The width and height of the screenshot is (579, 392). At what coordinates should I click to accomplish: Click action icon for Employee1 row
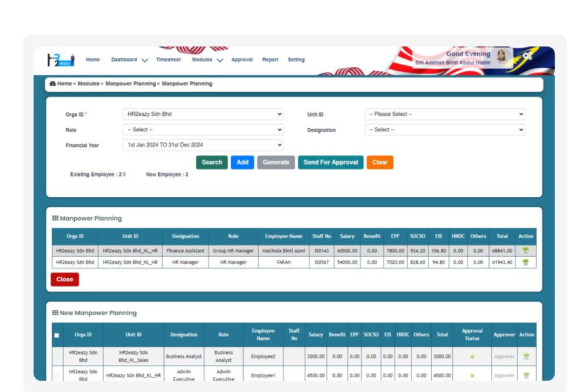pyautogui.click(x=526, y=376)
